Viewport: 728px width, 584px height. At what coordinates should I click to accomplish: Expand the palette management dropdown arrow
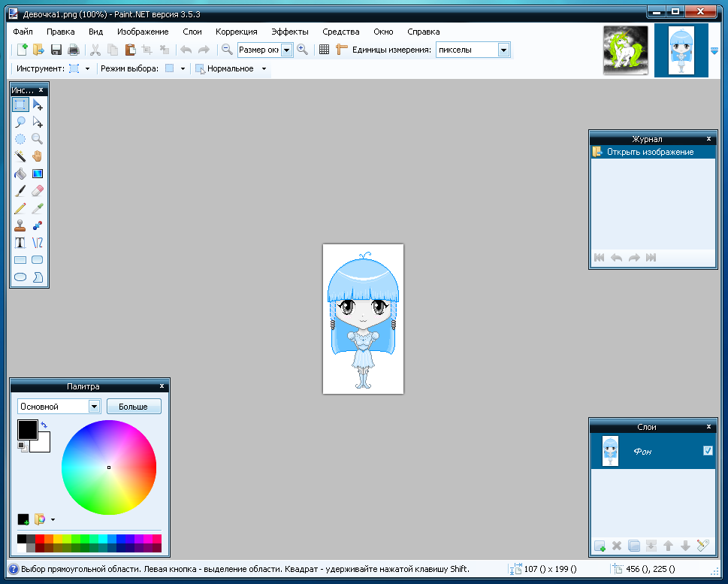[x=53, y=519]
